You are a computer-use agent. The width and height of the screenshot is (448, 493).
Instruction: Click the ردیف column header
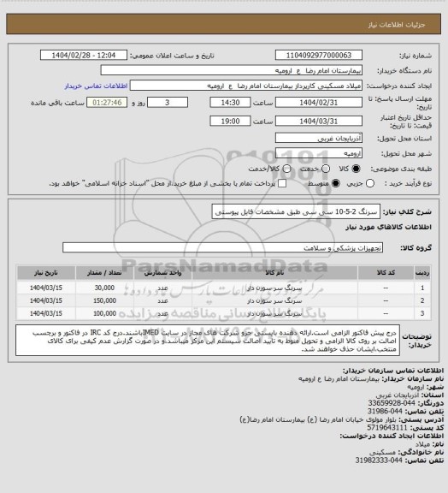point(422,272)
